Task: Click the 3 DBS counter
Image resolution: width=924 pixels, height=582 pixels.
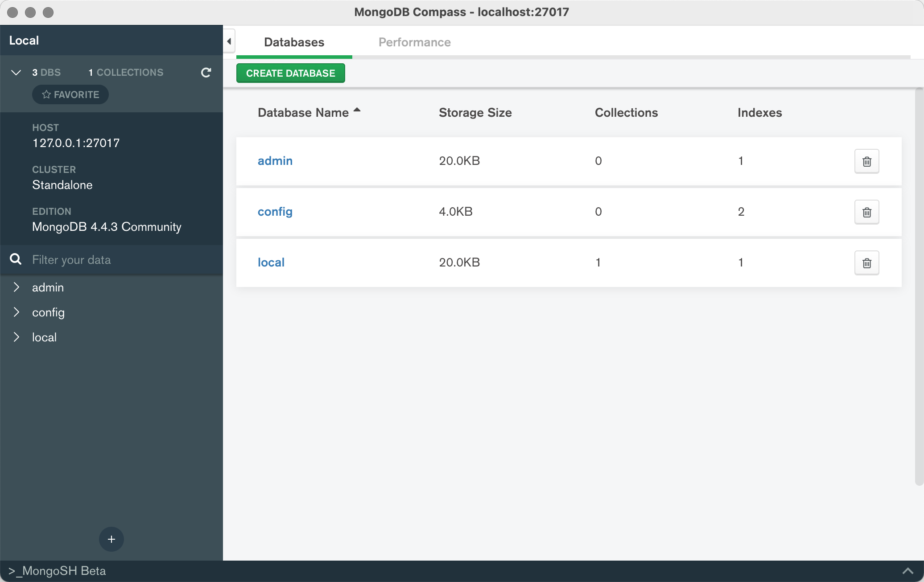Action: 46,72
